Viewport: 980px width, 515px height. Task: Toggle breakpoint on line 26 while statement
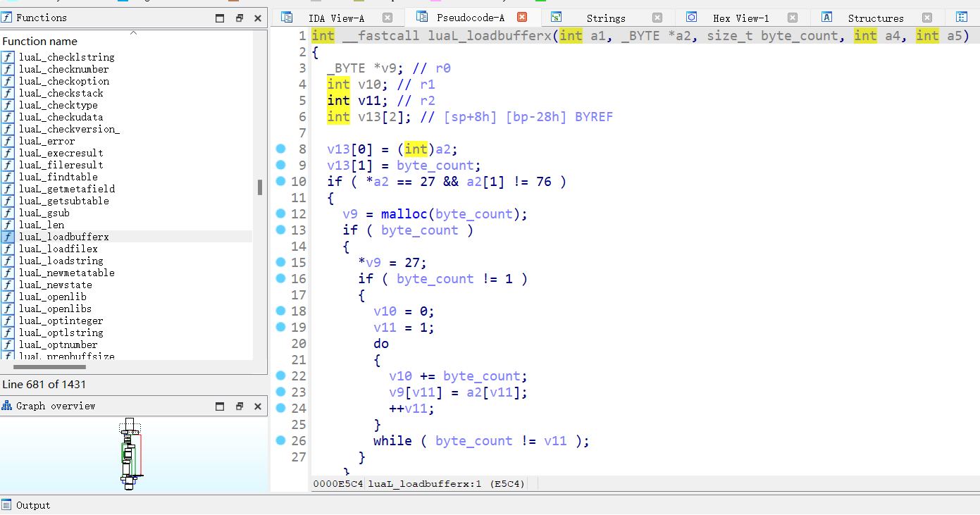coord(281,440)
